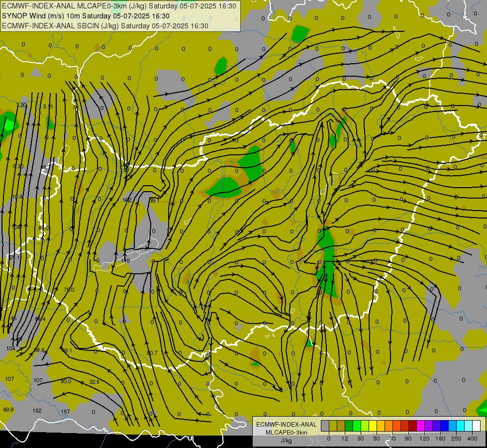Click the station value '80.7'
This screenshot has height=448, width=487.
click(x=152, y=353)
